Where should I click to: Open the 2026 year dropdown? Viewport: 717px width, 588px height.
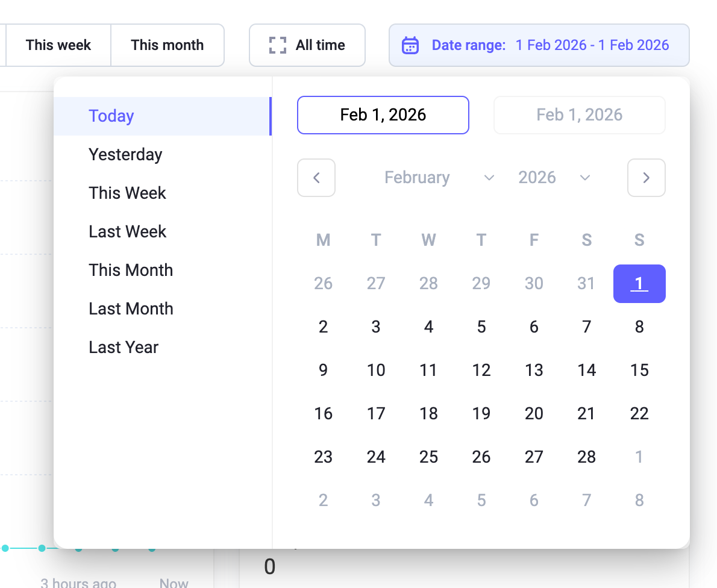coord(553,178)
